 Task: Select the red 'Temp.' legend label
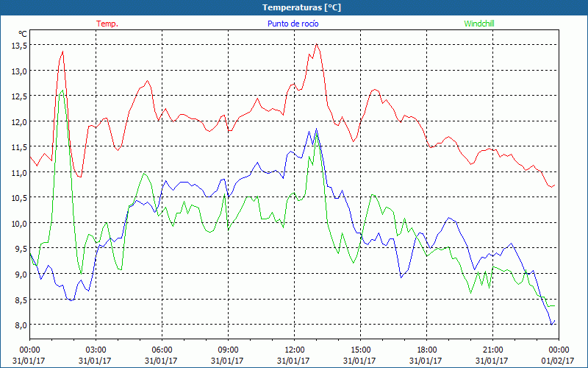tap(107, 24)
